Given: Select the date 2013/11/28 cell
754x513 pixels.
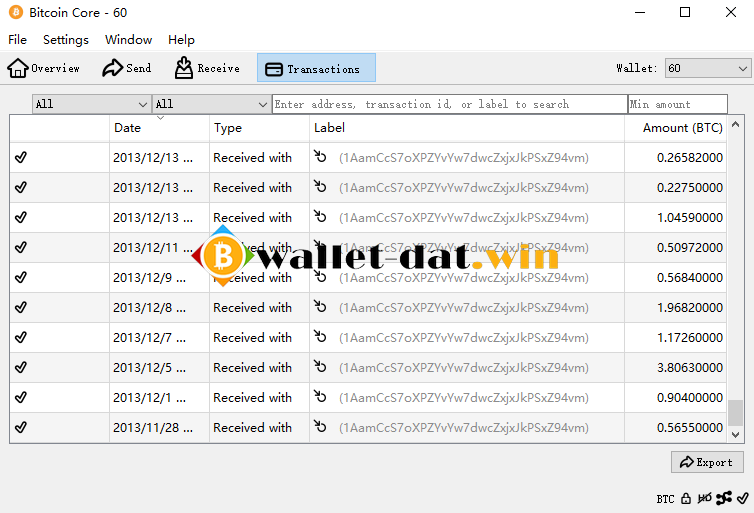Looking at the screenshot, I should coord(153,427).
